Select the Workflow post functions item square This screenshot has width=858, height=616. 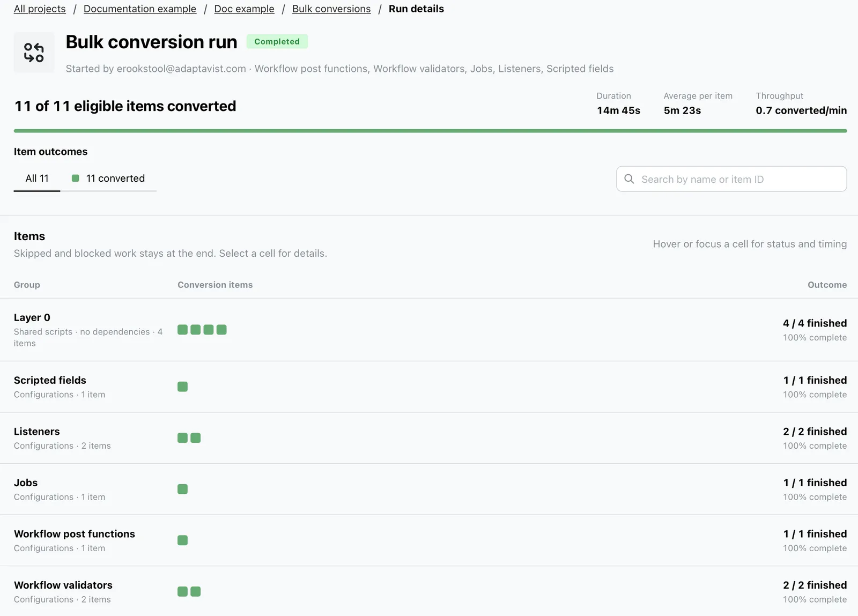182,540
